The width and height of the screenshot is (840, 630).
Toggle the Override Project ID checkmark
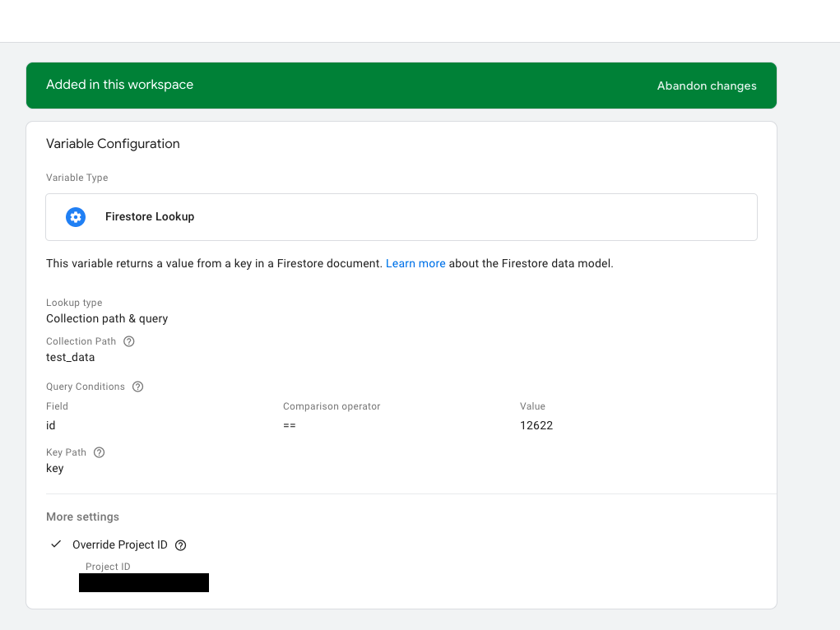click(56, 544)
